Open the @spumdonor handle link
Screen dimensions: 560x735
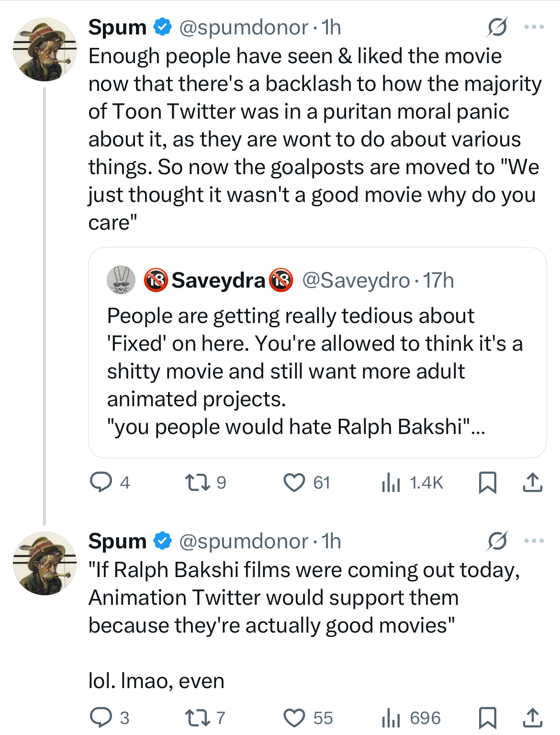(x=243, y=28)
